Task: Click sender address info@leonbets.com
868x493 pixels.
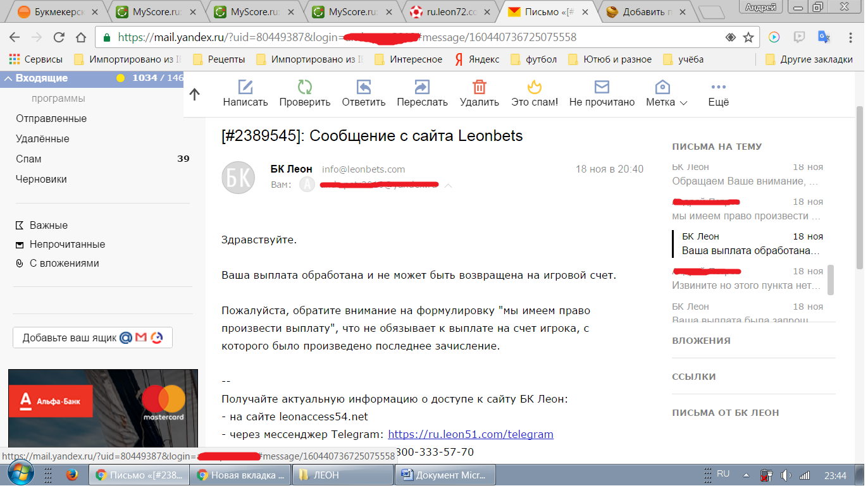Action: click(x=364, y=169)
